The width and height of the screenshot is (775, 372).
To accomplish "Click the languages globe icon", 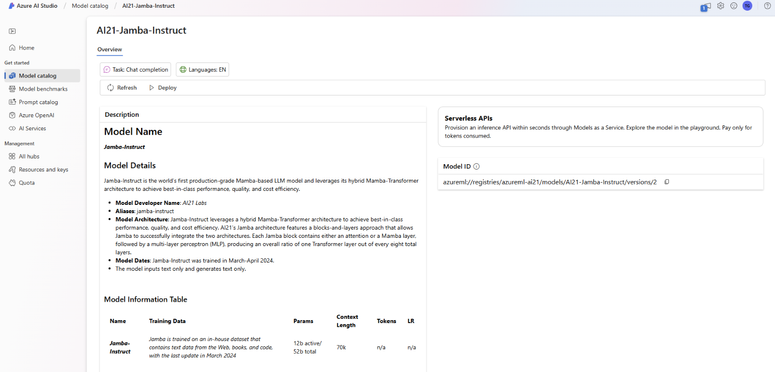I will [183, 70].
